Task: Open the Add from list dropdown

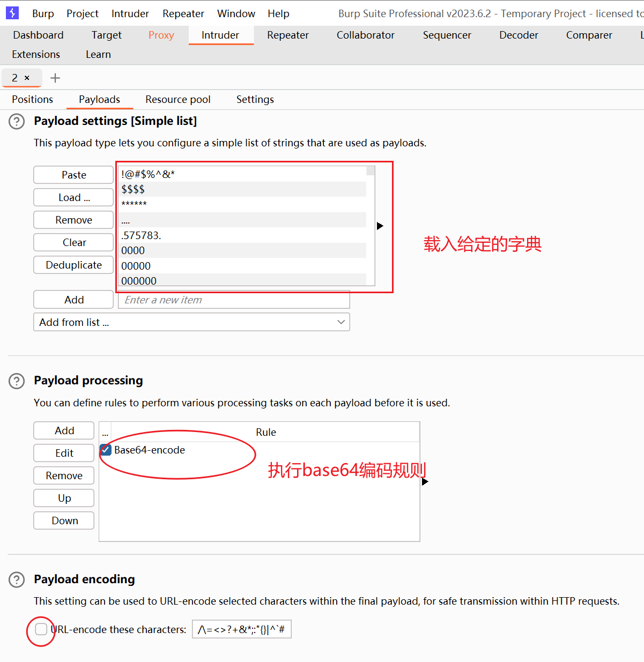Action: (191, 322)
